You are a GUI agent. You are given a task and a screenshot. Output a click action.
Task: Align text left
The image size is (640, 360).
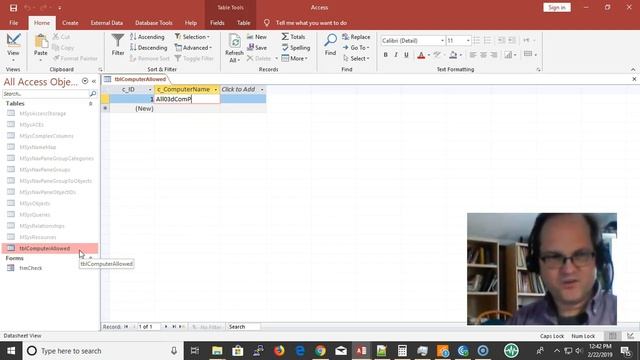[x=473, y=55]
